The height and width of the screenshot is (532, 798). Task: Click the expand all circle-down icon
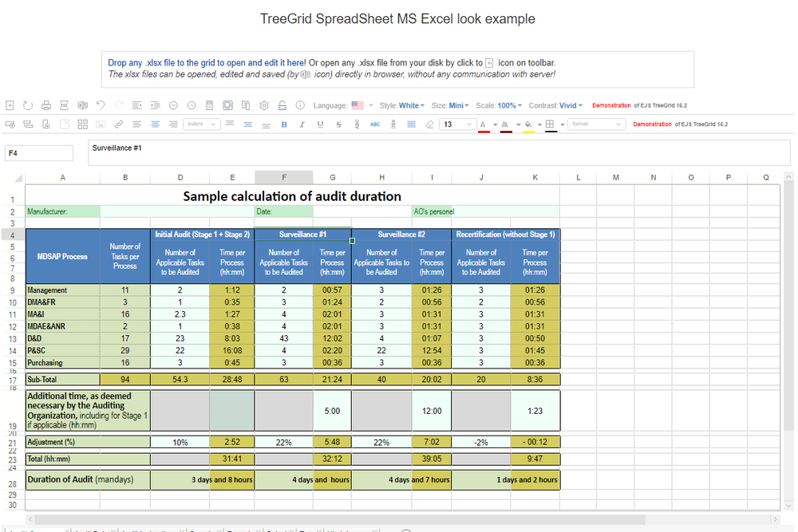point(173,105)
